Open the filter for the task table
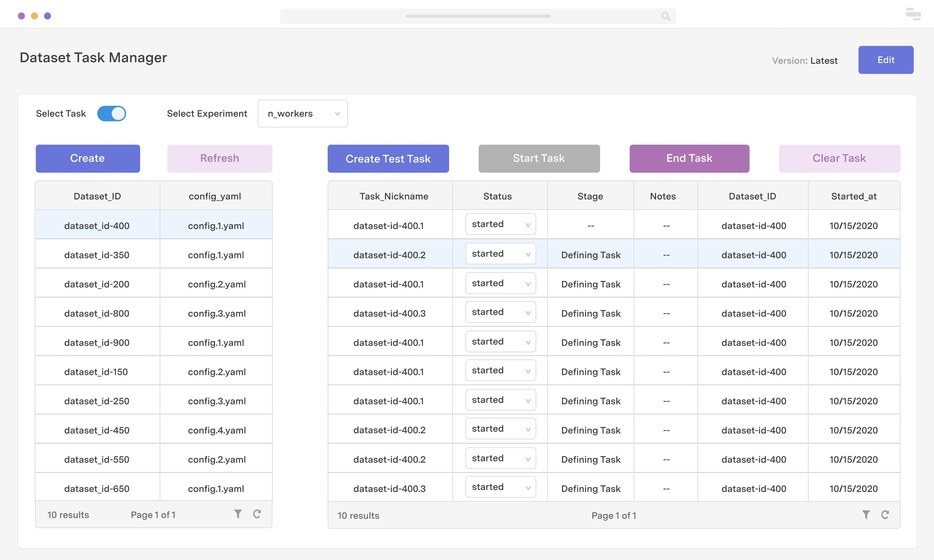934x560 pixels. 866,514
